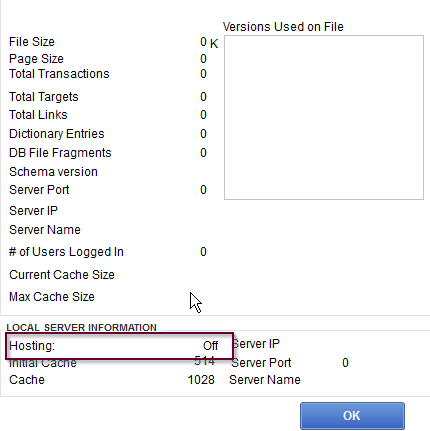Click the Max Cache Size label

coord(52,297)
